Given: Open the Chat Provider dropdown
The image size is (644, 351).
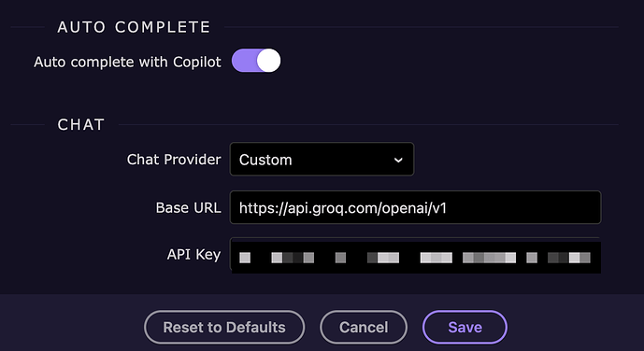Looking at the screenshot, I should [322, 159].
